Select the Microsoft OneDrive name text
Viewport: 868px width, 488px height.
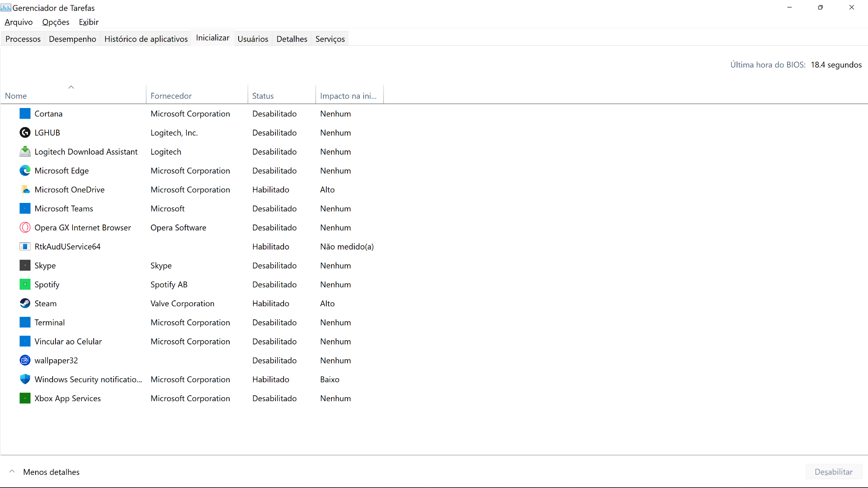click(x=70, y=190)
